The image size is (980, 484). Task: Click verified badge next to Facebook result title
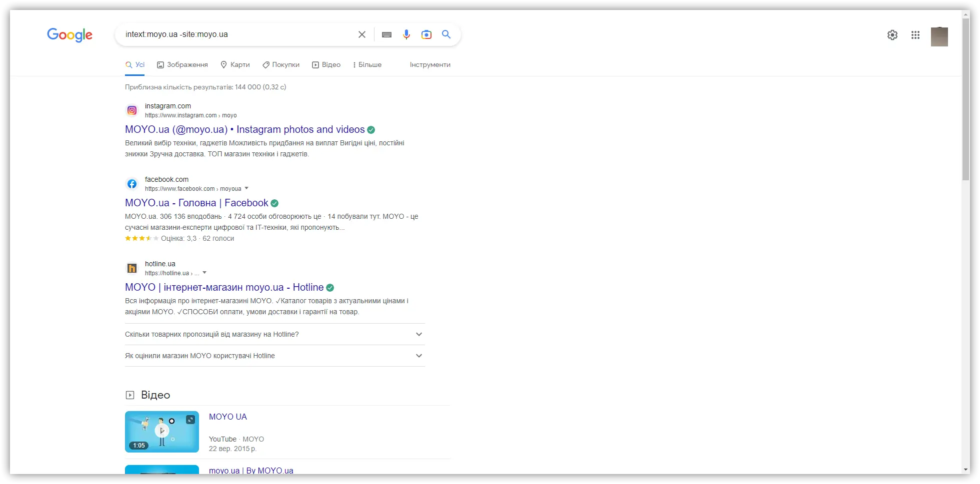[274, 203]
